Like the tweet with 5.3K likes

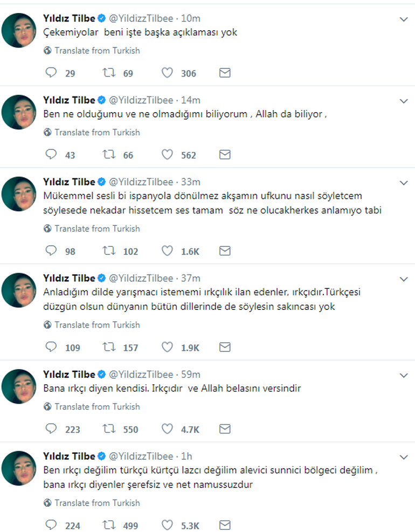point(167,525)
